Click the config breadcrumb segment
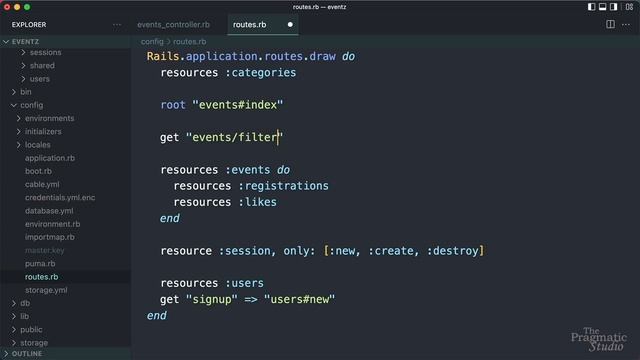The height and width of the screenshot is (360, 640). click(152, 42)
